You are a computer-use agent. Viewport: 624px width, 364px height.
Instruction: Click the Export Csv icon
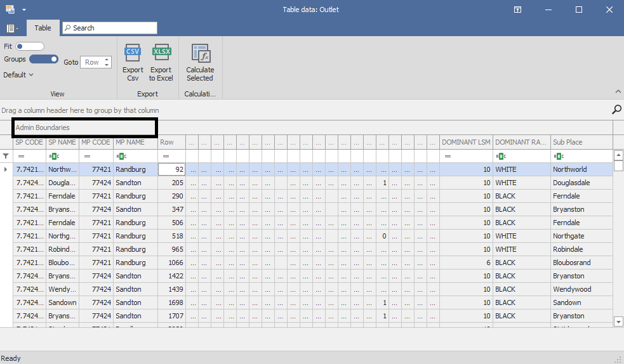click(x=133, y=54)
